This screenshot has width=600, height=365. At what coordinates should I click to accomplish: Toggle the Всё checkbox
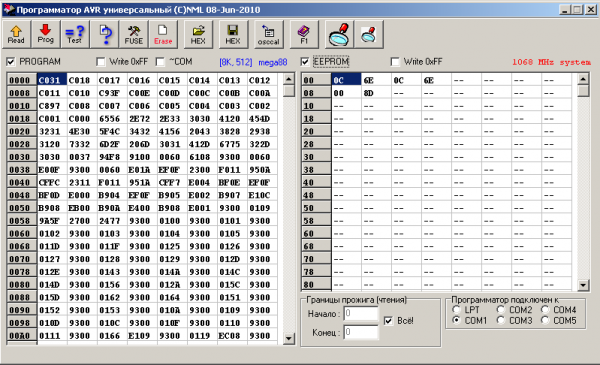coord(388,321)
